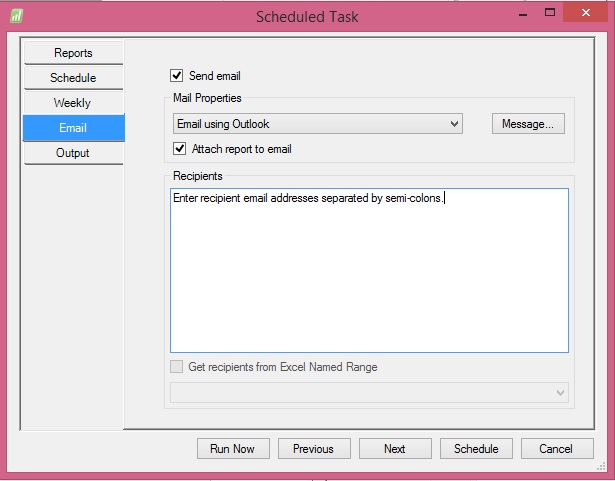Open the Schedule tab in left sidebar

(74, 78)
